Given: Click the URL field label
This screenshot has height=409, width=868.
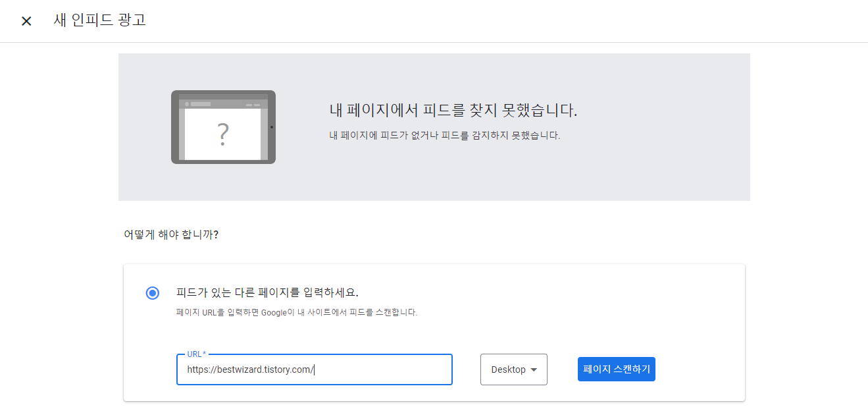Looking at the screenshot, I should click(195, 354).
